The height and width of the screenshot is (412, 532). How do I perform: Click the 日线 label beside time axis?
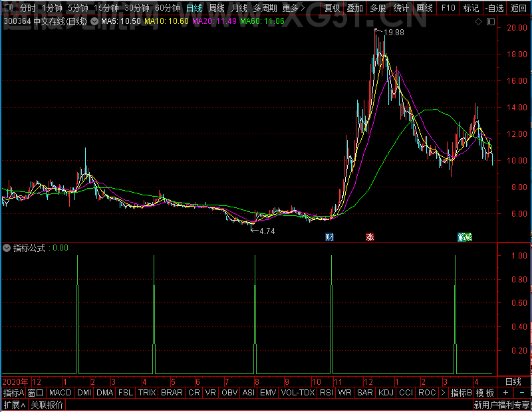coord(513,382)
